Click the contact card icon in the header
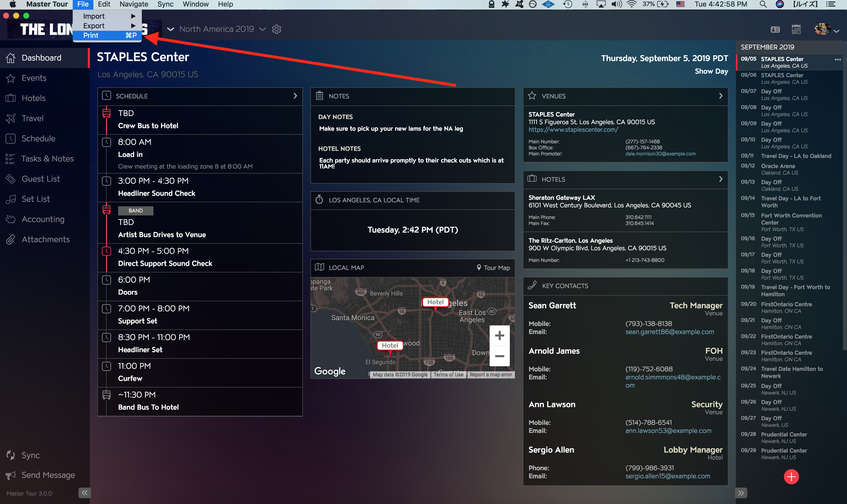847x504 pixels. pos(775,30)
